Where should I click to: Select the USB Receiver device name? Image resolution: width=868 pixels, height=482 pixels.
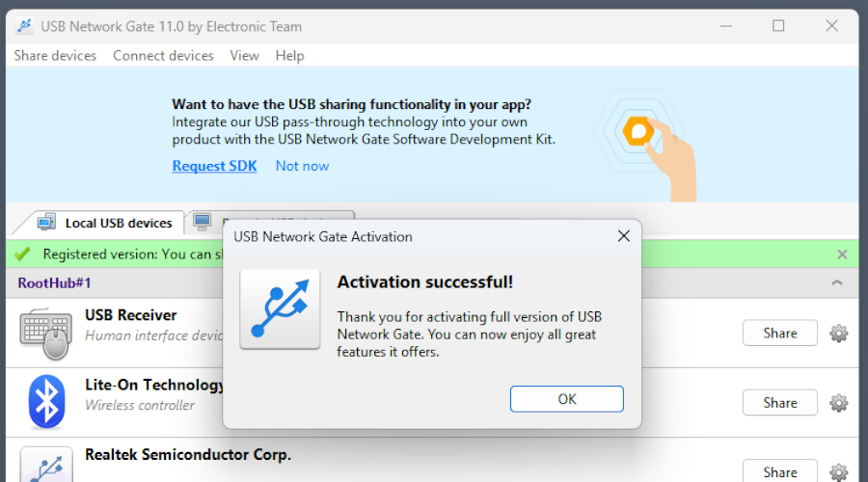[130, 315]
